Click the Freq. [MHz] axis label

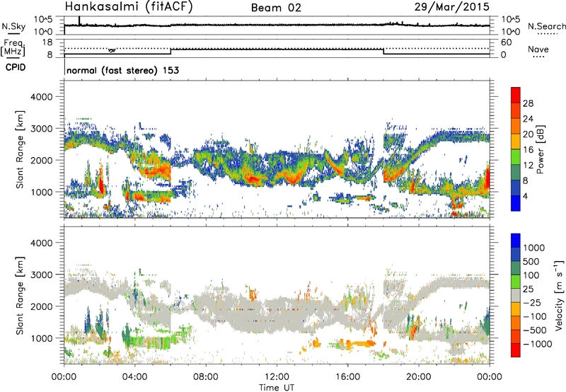(13, 47)
